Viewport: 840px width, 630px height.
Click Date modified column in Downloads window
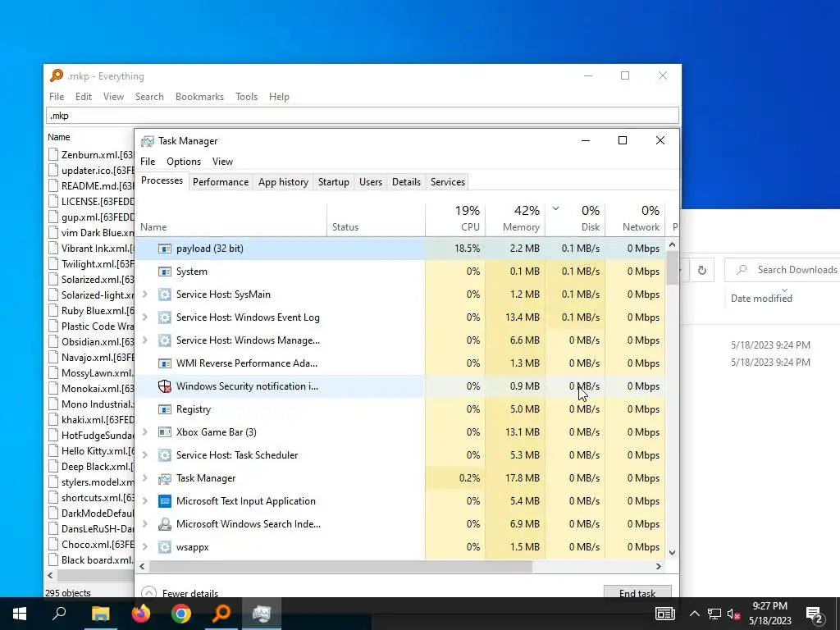[761, 299]
